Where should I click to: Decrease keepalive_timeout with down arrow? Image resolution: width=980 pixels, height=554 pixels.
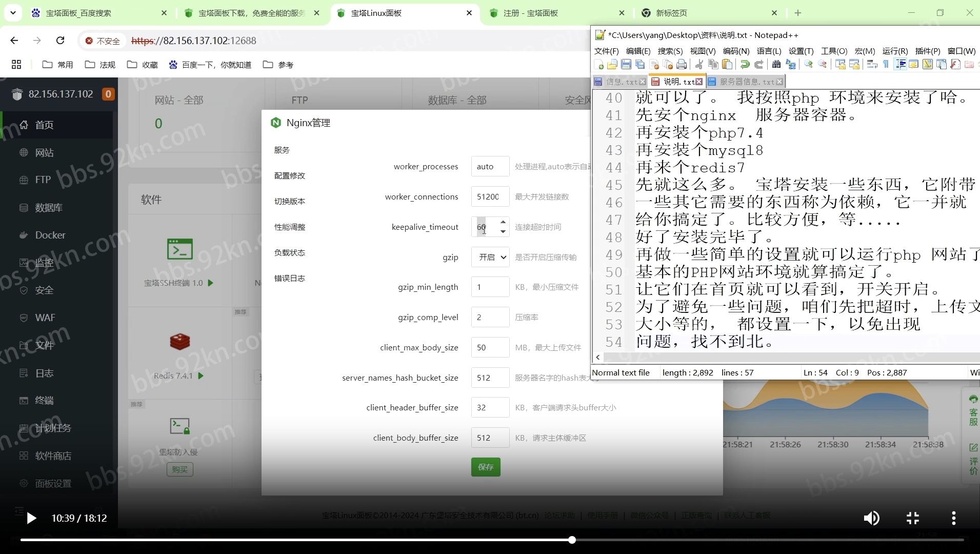(503, 232)
